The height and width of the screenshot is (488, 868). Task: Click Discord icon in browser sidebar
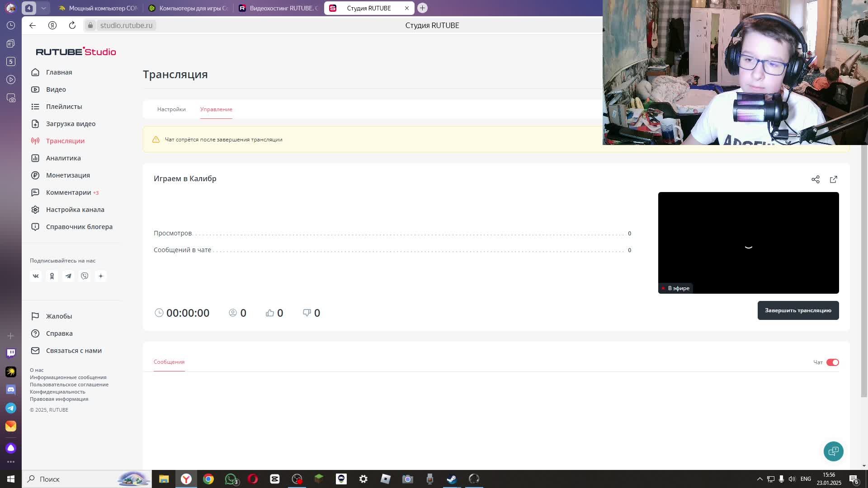11,389
